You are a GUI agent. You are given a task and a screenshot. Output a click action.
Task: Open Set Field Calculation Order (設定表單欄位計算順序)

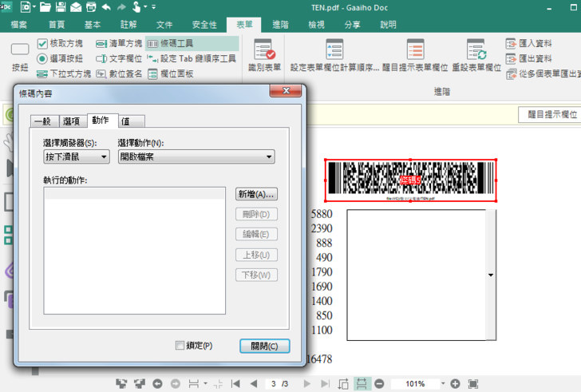(x=334, y=55)
